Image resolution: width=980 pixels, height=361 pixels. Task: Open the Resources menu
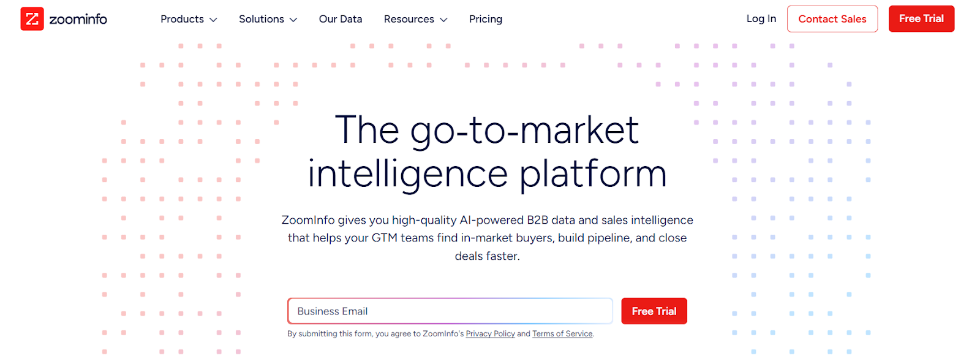tap(409, 19)
